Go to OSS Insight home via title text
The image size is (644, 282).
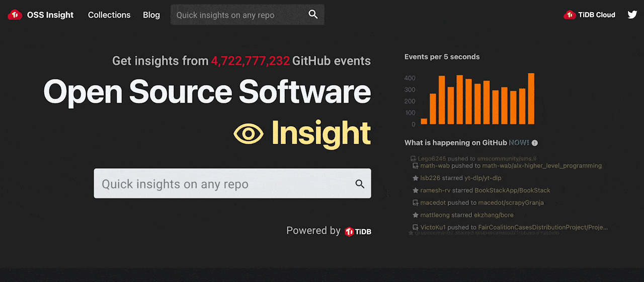tap(50, 15)
